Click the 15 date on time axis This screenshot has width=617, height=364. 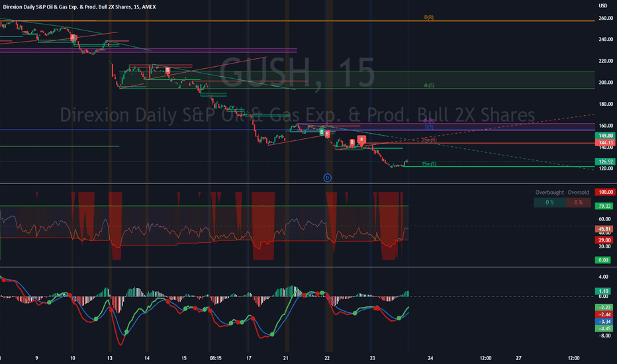184,358
